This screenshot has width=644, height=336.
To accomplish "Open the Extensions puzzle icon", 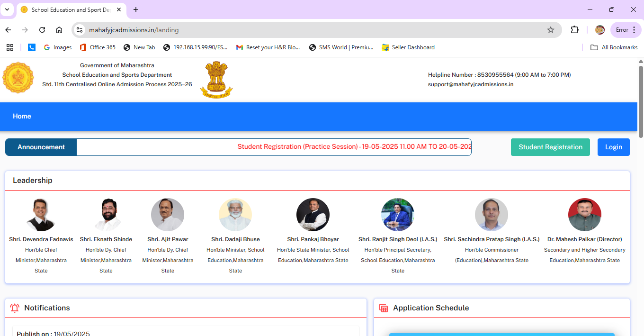I will tap(574, 30).
